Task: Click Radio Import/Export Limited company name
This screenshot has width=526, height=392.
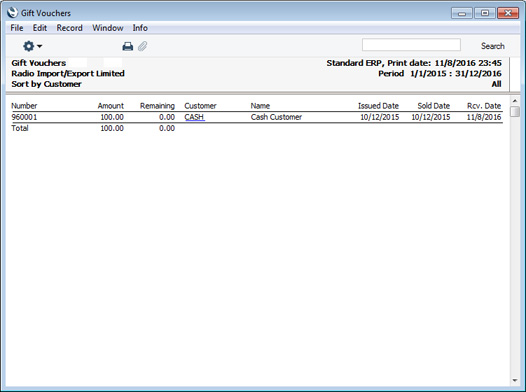Action: coord(68,73)
